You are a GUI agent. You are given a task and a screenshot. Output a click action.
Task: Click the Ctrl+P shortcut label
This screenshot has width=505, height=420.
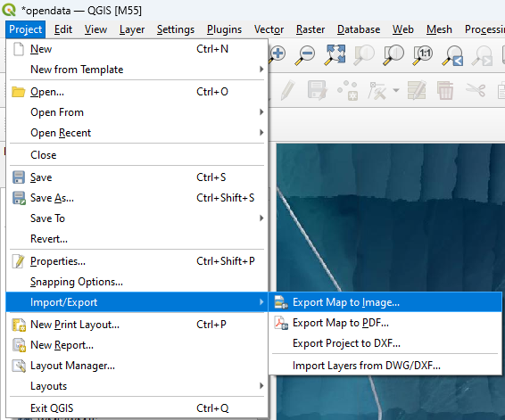[211, 325]
